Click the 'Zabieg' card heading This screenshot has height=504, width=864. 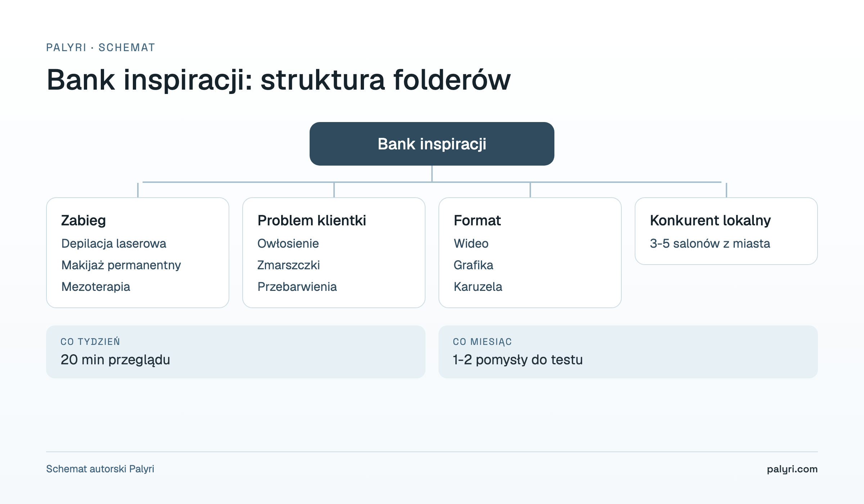(x=84, y=220)
